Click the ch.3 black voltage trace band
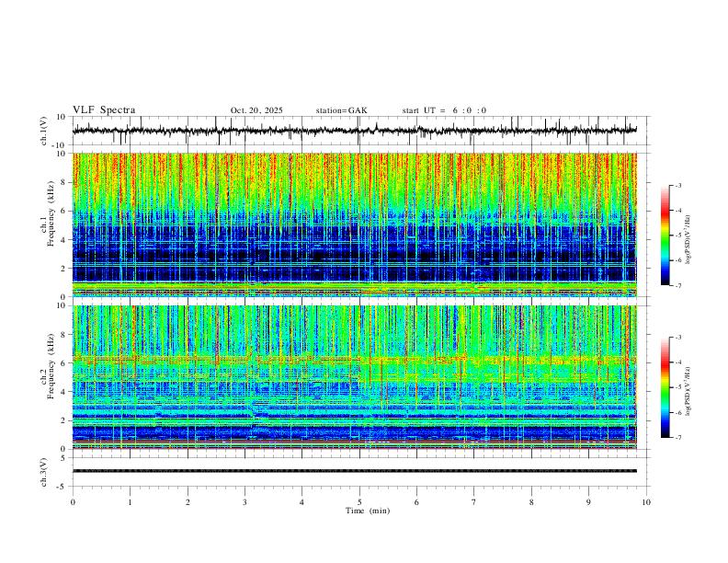Image resolution: width=728 pixels, height=563 pixels. pyautogui.click(x=355, y=471)
